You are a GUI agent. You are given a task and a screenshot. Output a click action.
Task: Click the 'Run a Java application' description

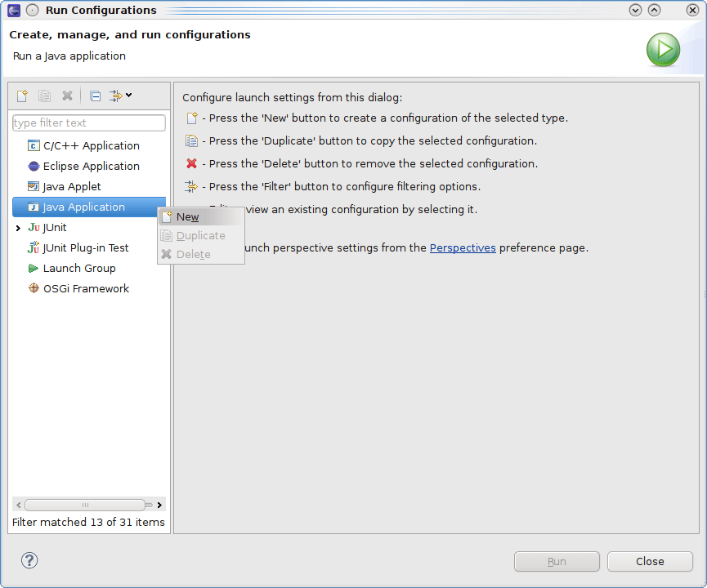69,56
